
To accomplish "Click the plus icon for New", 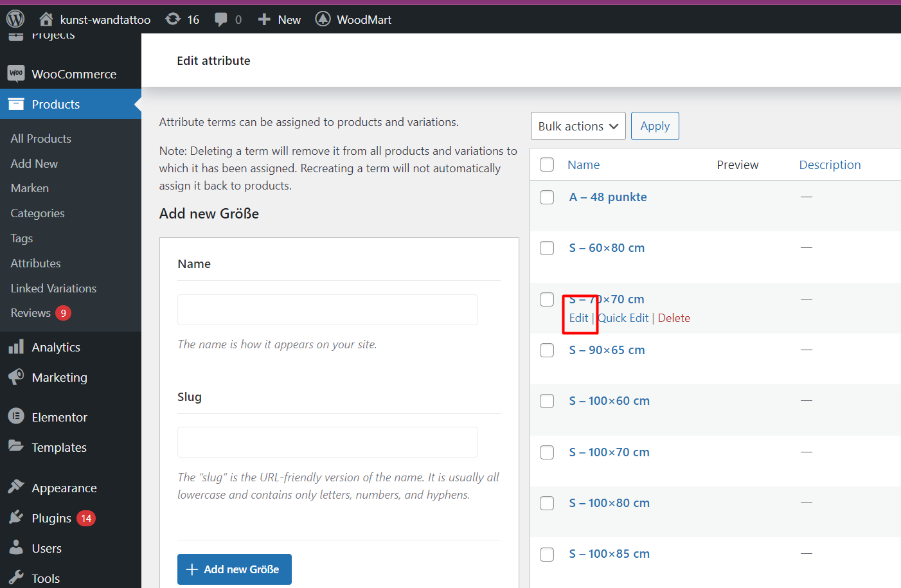I will pyautogui.click(x=264, y=19).
